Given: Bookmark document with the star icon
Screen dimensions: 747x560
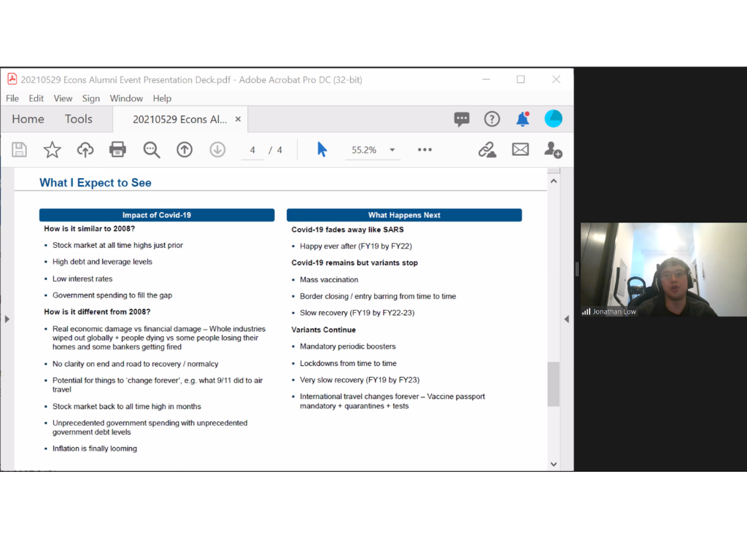Looking at the screenshot, I should point(53,149).
